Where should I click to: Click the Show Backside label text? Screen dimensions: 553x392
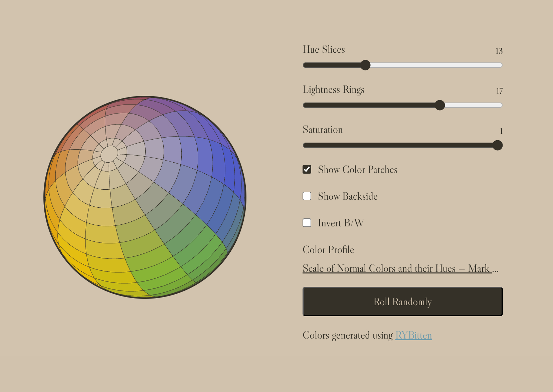[x=348, y=196]
